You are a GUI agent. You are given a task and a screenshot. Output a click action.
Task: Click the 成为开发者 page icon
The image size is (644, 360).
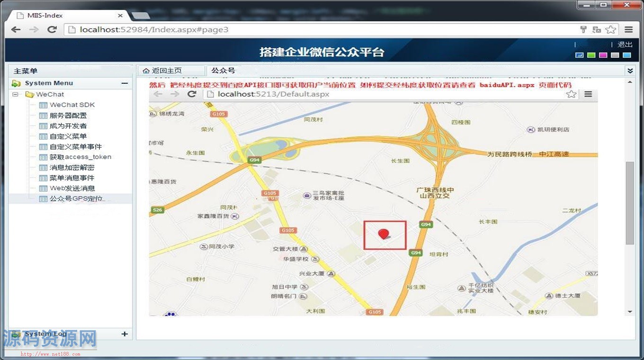click(x=43, y=126)
